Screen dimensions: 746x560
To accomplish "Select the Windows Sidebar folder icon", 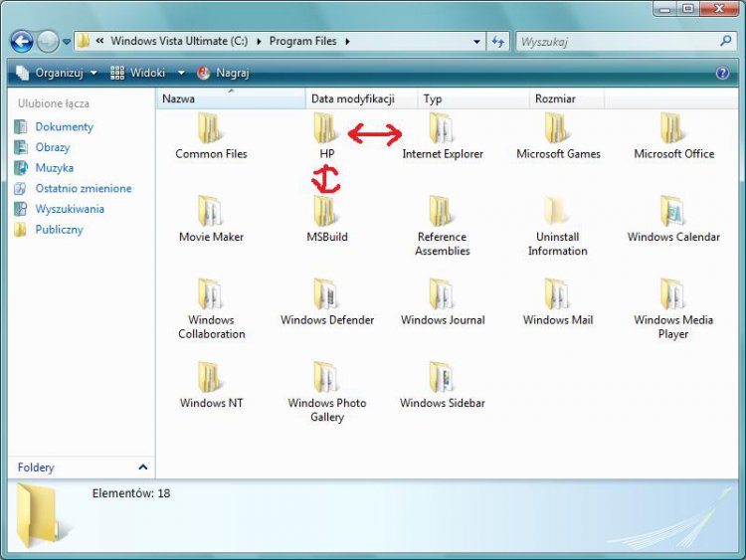I will click(441, 377).
